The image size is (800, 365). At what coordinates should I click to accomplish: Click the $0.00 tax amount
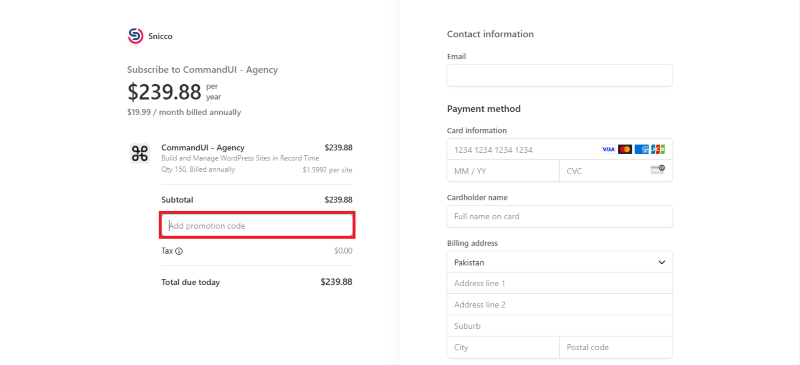pyautogui.click(x=343, y=251)
